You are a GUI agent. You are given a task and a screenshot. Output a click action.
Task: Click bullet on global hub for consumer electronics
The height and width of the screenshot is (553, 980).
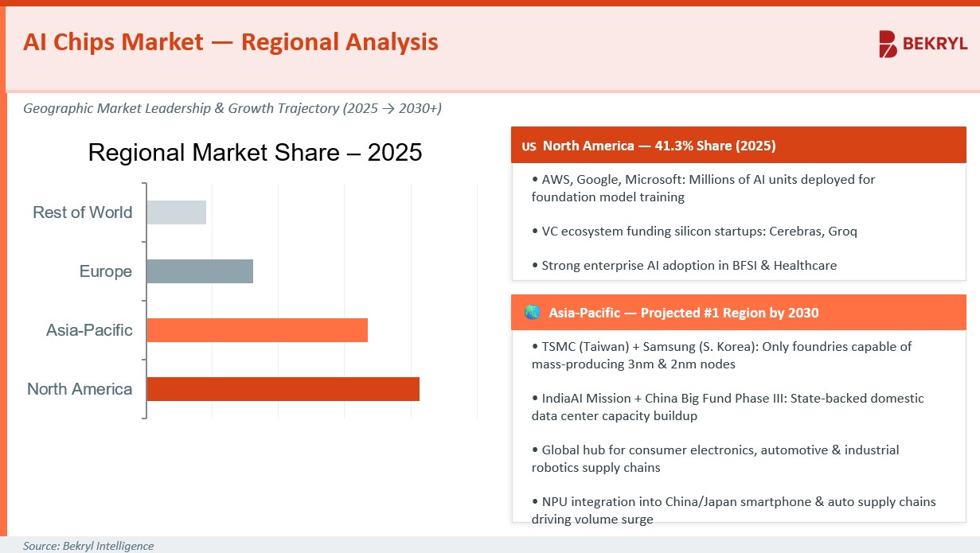click(715, 458)
